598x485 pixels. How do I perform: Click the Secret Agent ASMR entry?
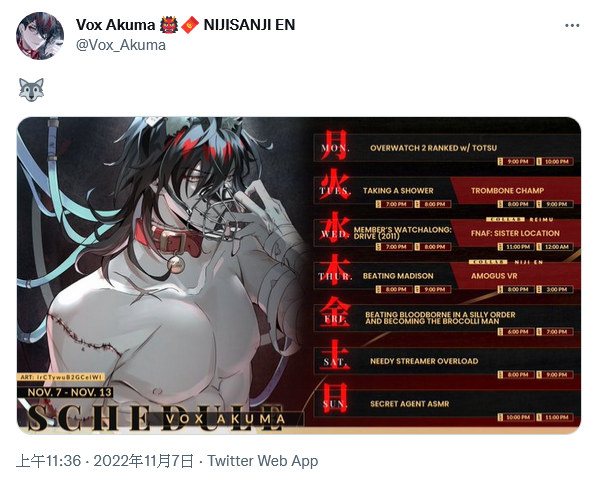[x=409, y=404]
